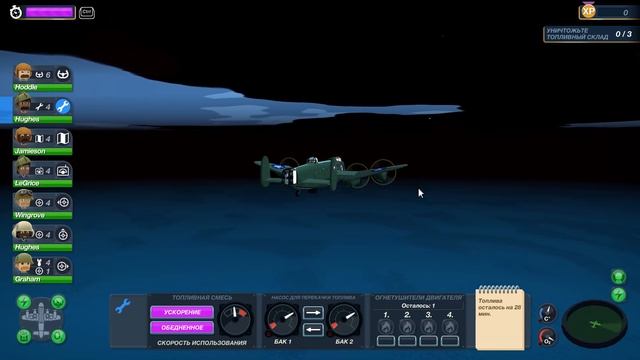Click Jamieson's map station icon

63,138
